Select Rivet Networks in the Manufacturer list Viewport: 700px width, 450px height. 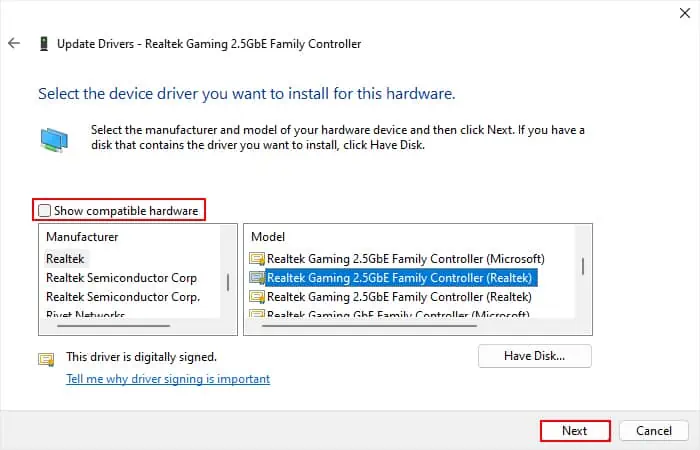[x=85, y=315]
